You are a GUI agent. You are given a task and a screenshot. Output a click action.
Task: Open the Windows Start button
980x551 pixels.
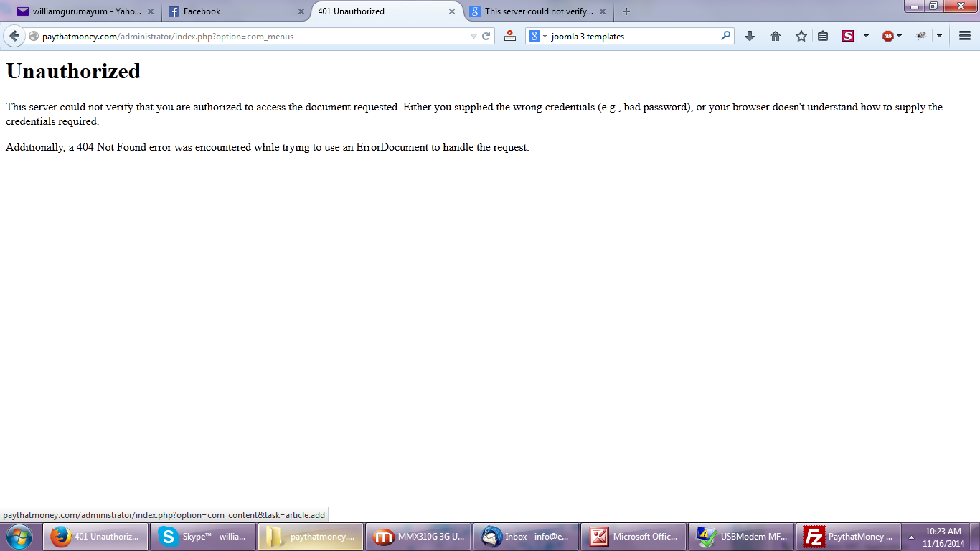pyautogui.click(x=19, y=536)
